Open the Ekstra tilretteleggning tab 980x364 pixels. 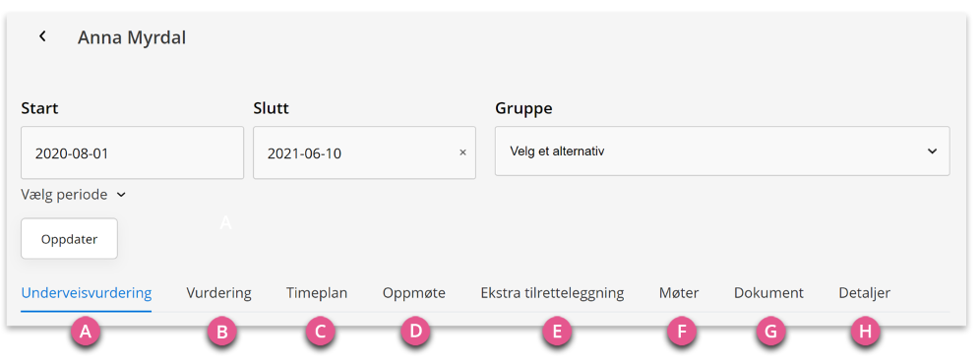[x=552, y=293]
